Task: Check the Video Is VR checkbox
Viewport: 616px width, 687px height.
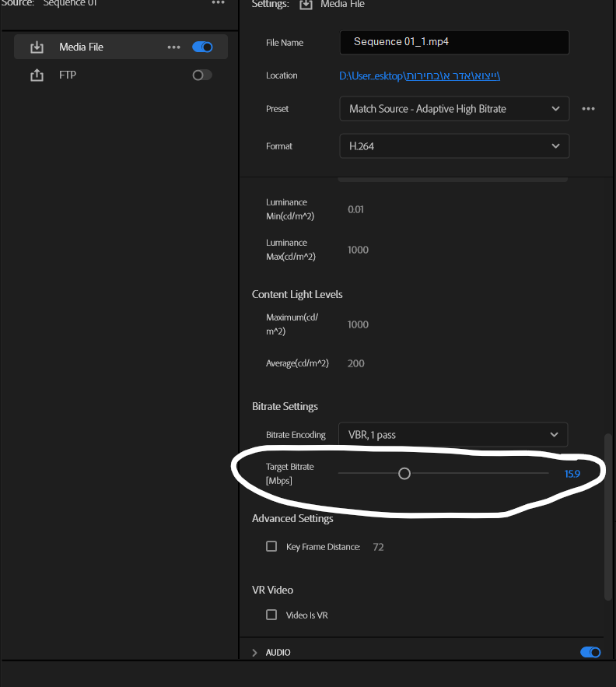Action: [x=271, y=615]
